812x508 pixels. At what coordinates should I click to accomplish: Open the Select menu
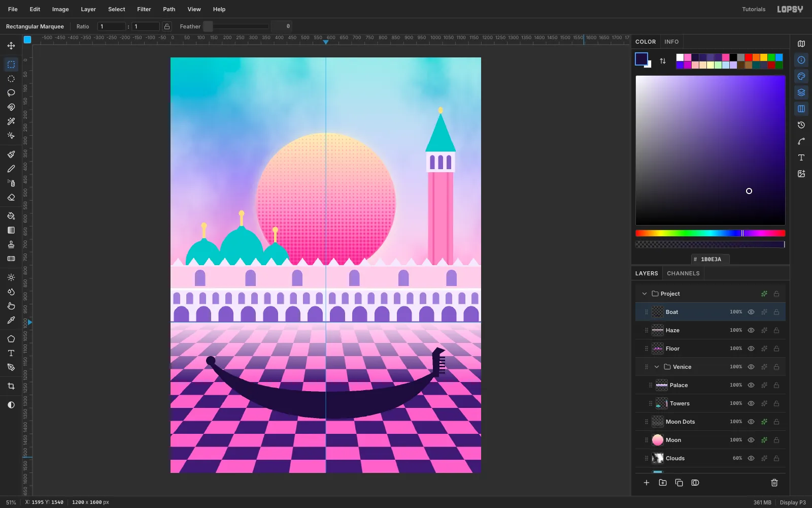(x=117, y=9)
